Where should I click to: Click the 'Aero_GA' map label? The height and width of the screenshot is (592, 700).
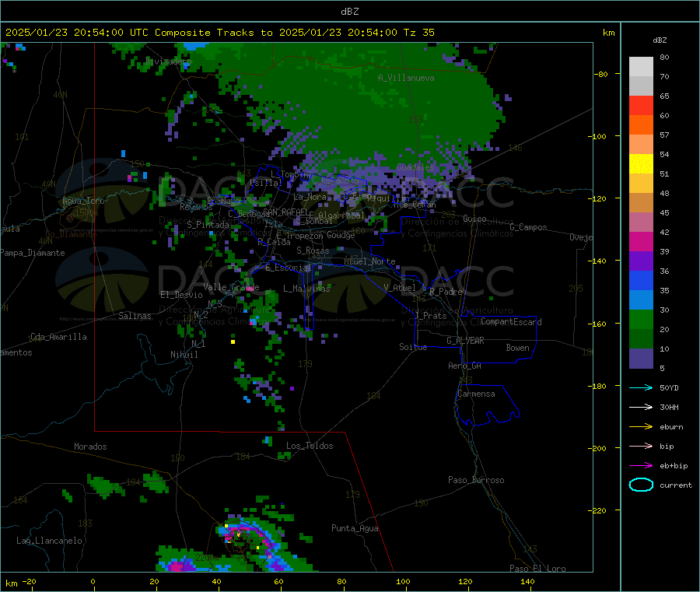coord(464,366)
